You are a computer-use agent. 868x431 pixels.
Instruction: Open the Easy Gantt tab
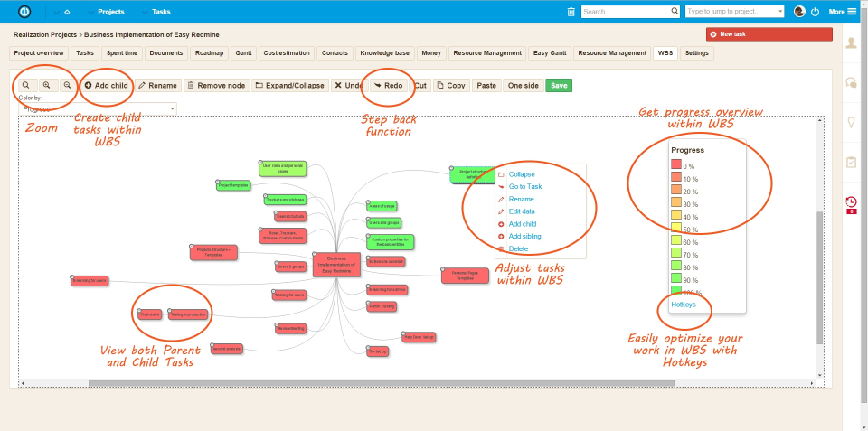click(548, 53)
